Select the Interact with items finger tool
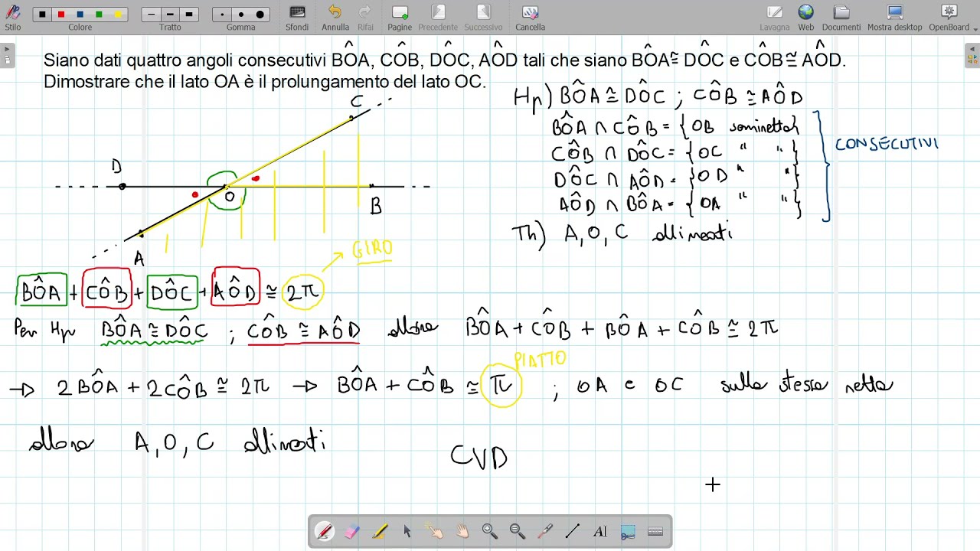980x551 pixels. coord(435,531)
